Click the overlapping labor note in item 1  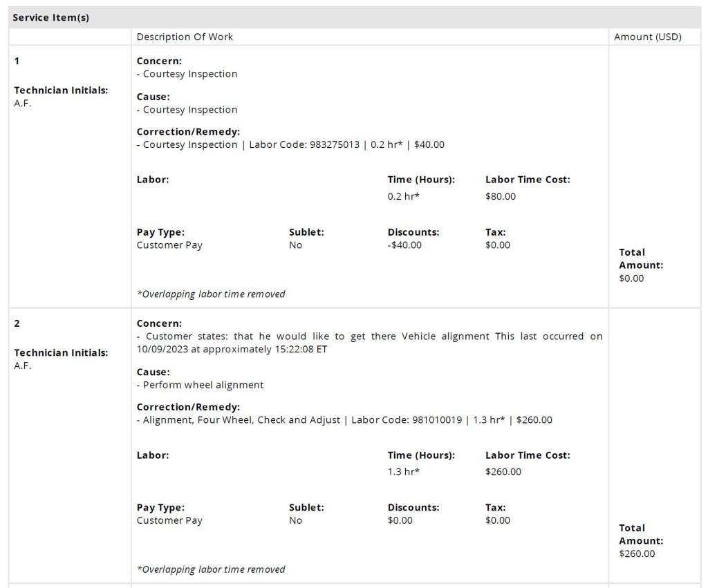tap(211, 294)
